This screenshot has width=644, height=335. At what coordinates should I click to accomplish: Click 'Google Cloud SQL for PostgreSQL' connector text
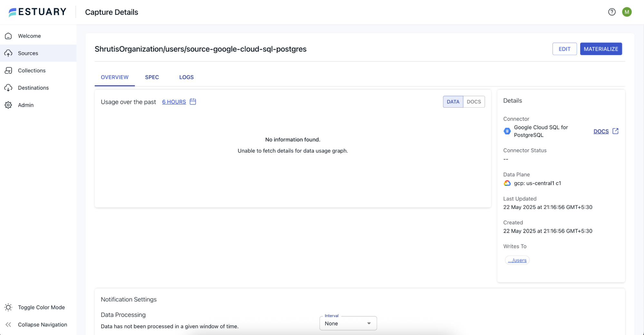[x=541, y=131]
